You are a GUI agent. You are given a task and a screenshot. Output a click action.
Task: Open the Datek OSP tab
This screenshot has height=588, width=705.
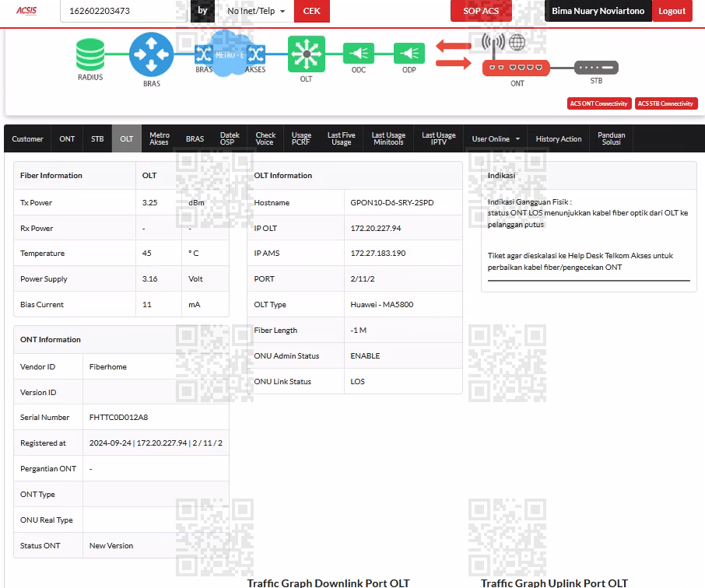pyautogui.click(x=230, y=139)
